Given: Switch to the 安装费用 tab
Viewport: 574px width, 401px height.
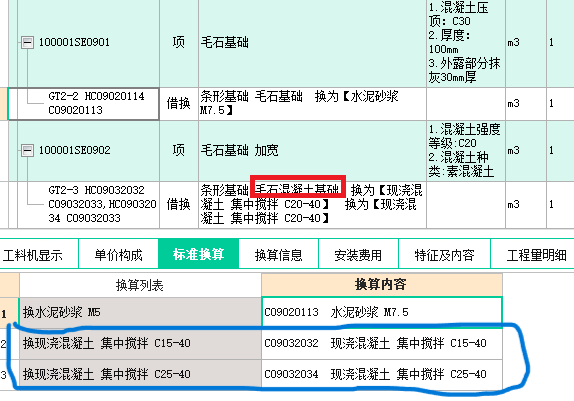Looking at the screenshot, I should pyautogui.click(x=358, y=255).
